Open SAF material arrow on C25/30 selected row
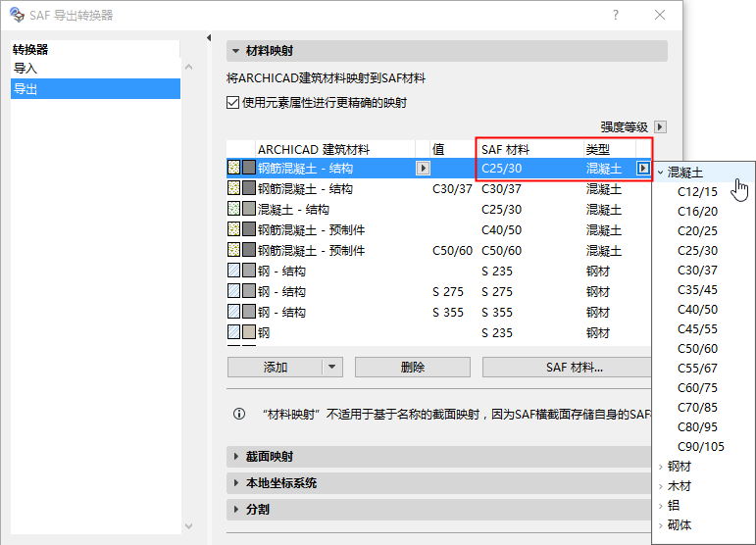Screen dimensions: 756x545 (642, 169)
